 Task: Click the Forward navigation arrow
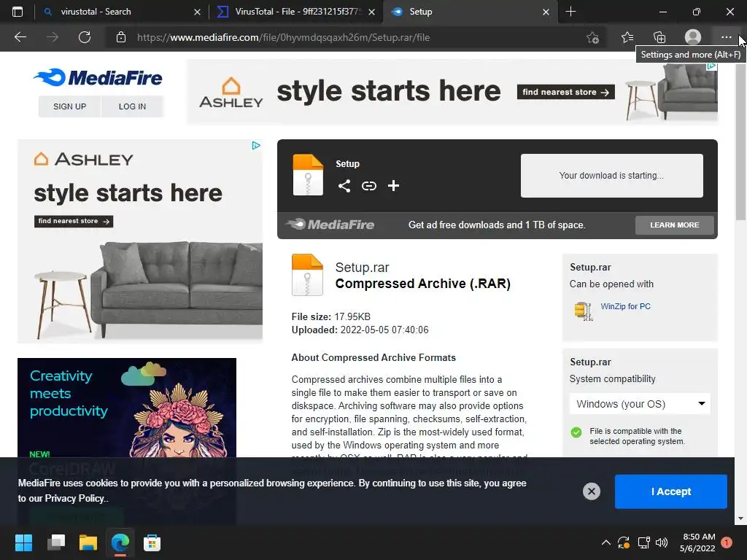[x=53, y=37]
